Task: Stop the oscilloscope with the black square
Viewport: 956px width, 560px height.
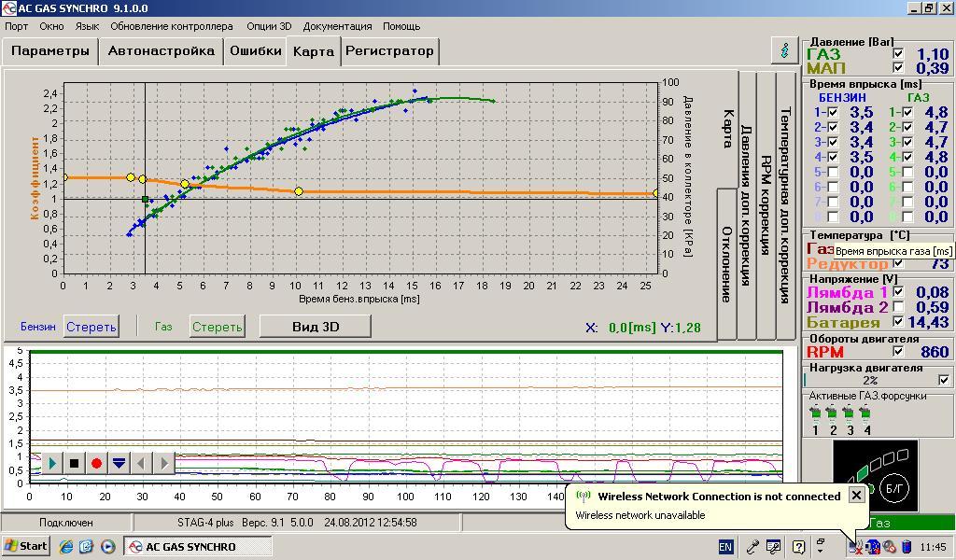Action: [75, 463]
